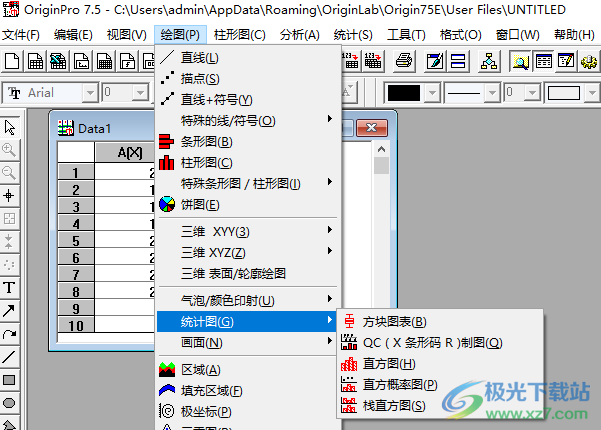Open the line width dropdown
The height and width of the screenshot is (430, 601).
pyautogui.click(x=532, y=93)
